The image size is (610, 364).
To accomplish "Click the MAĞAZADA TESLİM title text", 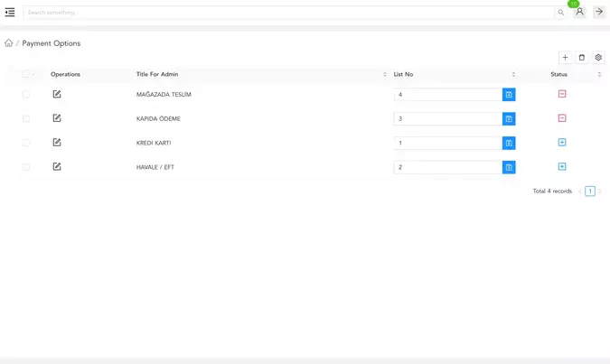I will pos(164,95).
